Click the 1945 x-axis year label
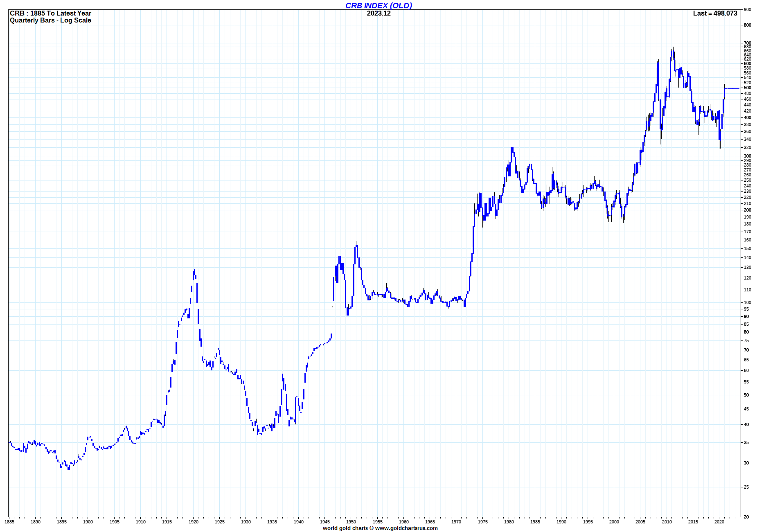 point(325,522)
